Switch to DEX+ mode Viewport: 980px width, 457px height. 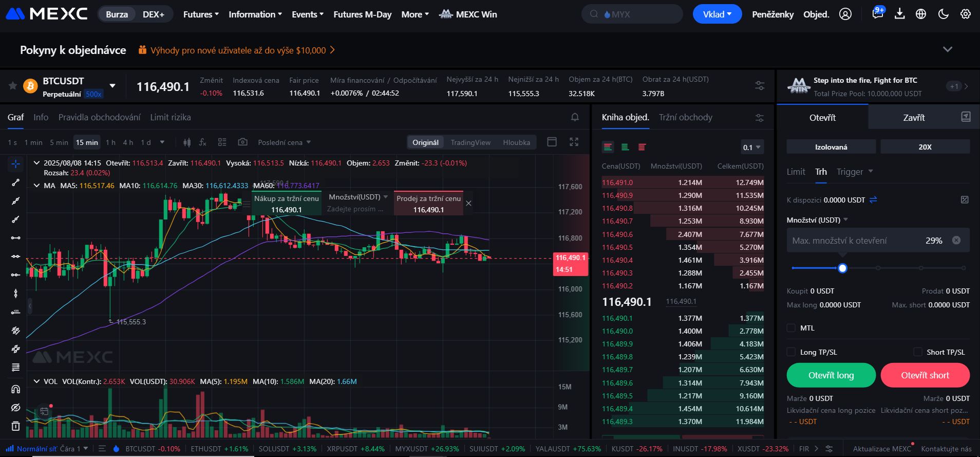(154, 14)
